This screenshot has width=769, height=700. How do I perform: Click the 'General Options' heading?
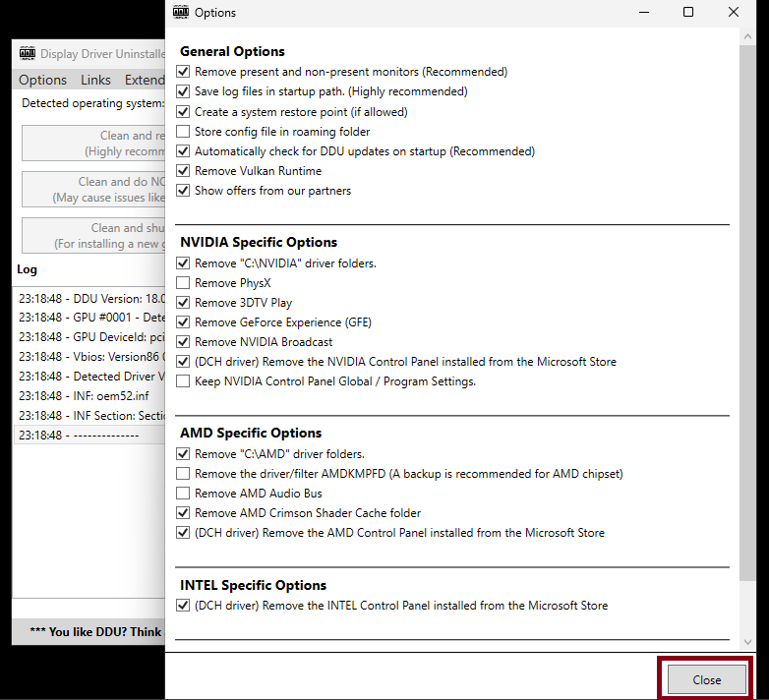pos(232,51)
